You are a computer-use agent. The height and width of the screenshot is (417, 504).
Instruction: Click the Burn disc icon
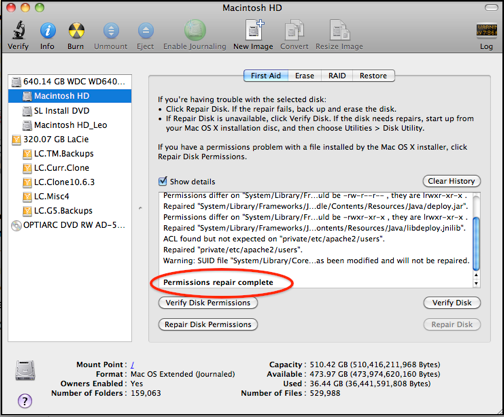click(x=76, y=31)
